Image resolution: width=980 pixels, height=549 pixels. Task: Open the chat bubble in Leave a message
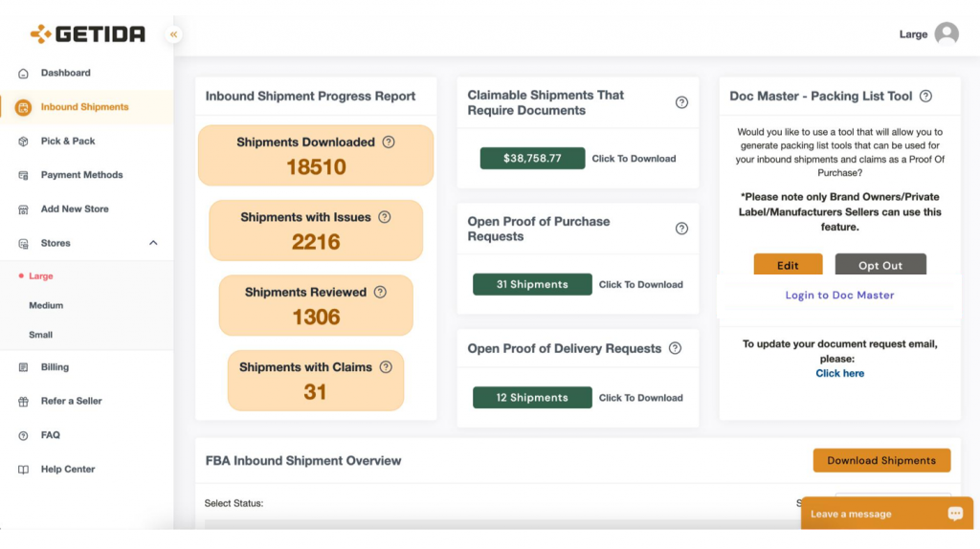pos(955,514)
